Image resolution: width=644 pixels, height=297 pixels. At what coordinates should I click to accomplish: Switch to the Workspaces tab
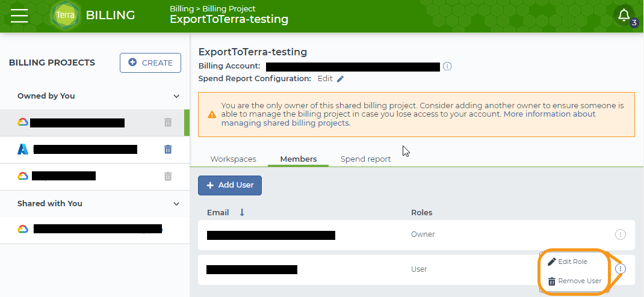click(233, 159)
